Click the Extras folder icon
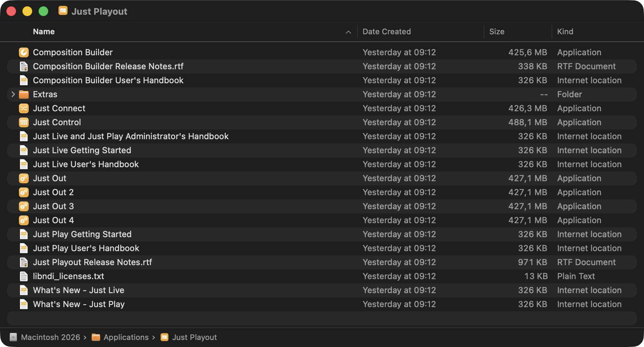Screen dimensions: 644x347 point(23,94)
